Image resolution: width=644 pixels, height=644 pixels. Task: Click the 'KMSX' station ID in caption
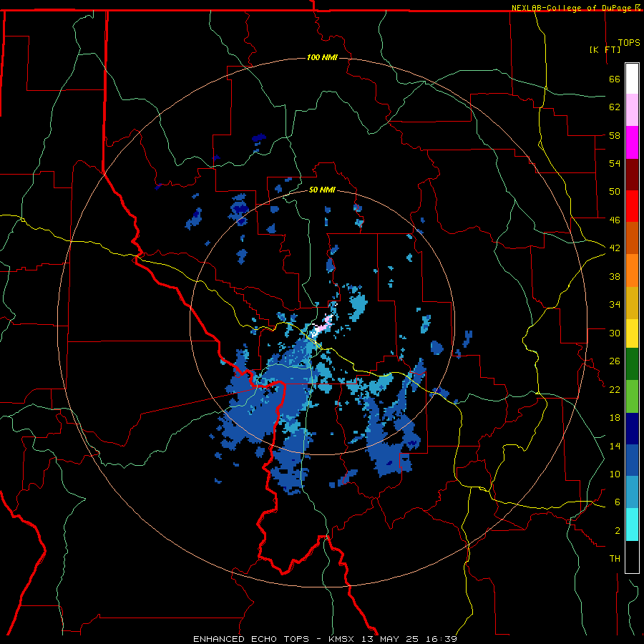(x=341, y=639)
